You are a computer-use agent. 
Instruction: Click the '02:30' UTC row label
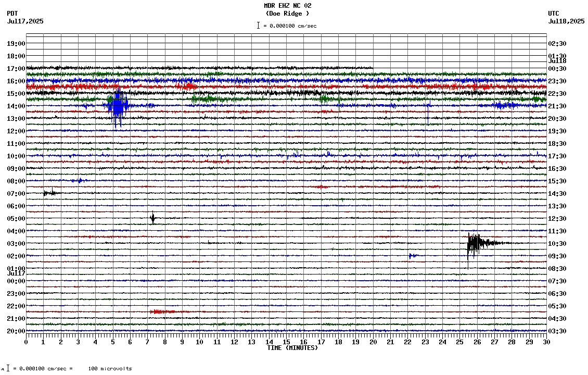click(557, 44)
